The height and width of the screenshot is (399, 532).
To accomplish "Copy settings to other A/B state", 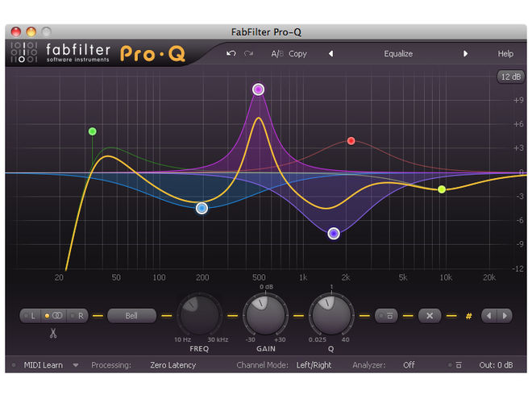I will click(297, 54).
